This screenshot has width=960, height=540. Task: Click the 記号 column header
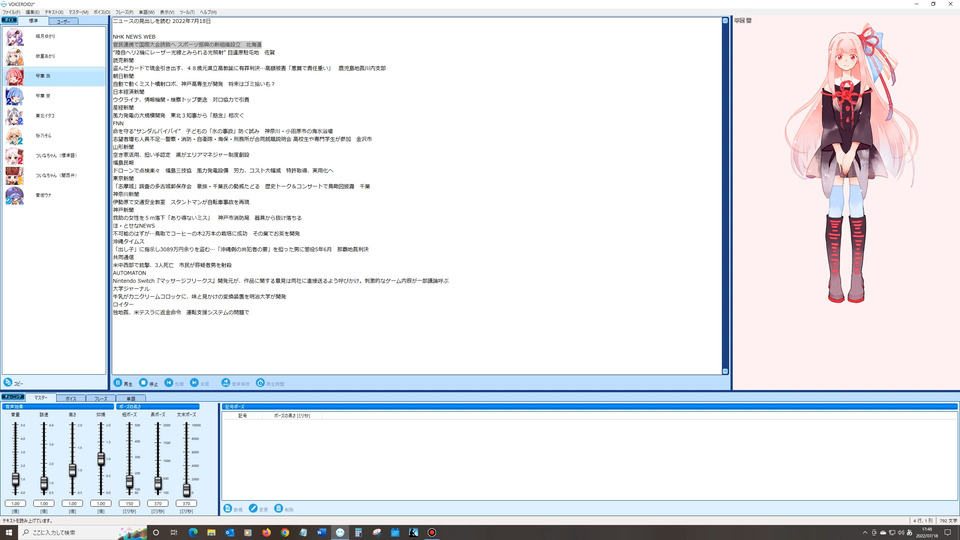click(x=242, y=416)
